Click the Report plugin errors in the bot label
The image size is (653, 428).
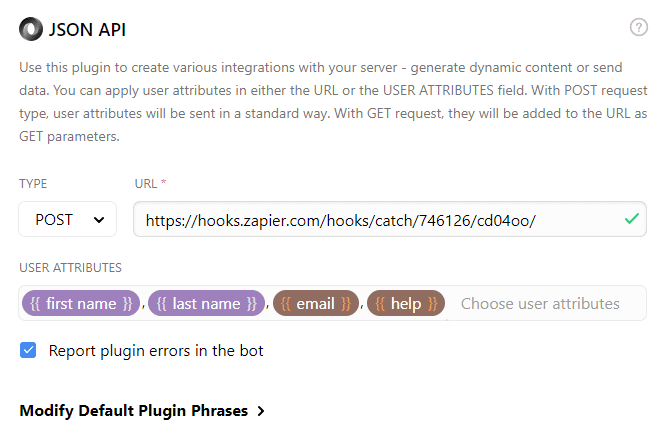[156, 351]
